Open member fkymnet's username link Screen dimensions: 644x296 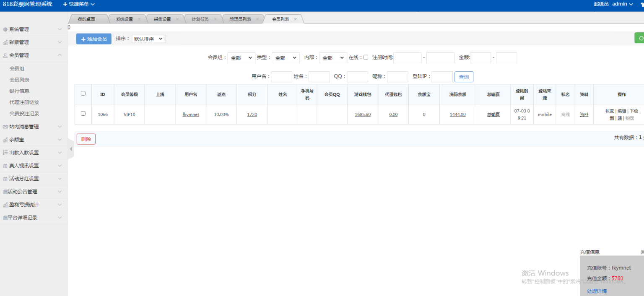tap(191, 114)
